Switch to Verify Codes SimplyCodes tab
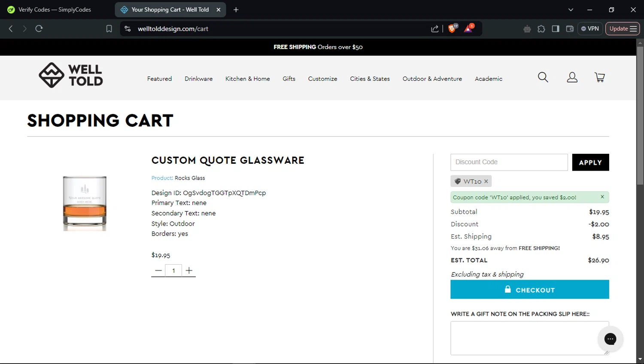Viewport: 644px width, 364px height. point(55,9)
